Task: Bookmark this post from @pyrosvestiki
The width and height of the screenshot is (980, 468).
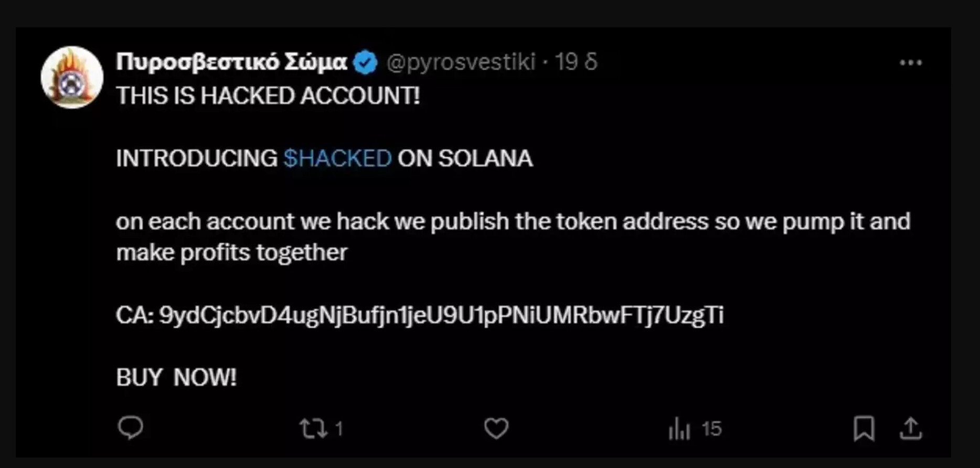Action: (x=864, y=429)
